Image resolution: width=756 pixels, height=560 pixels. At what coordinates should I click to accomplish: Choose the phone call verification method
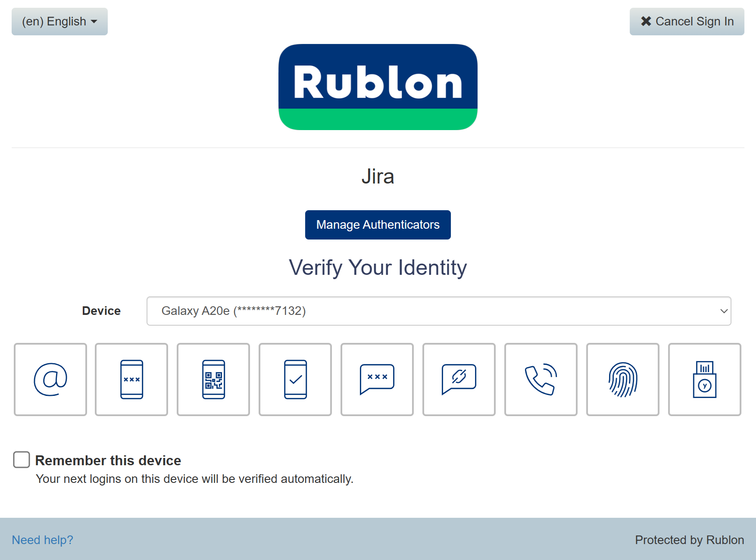541,380
